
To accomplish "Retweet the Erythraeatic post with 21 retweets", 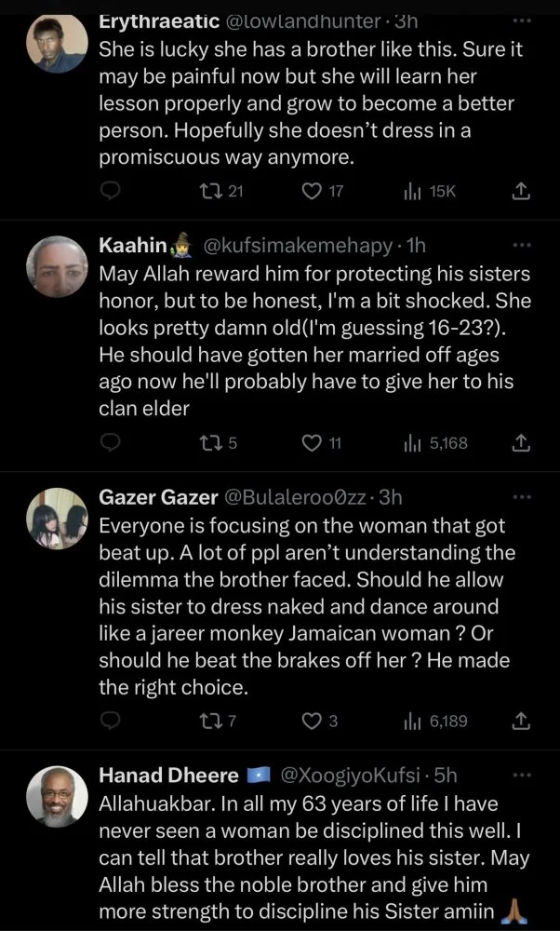I will coord(209,191).
